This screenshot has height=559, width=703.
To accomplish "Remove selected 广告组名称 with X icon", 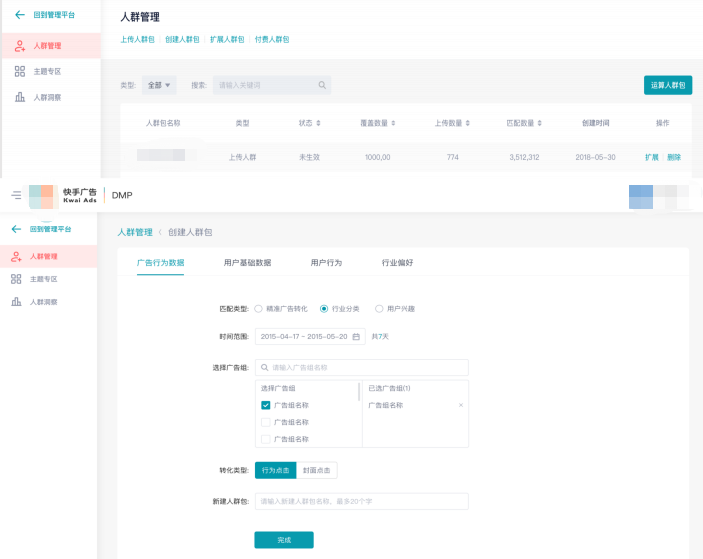I will point(460,405).
